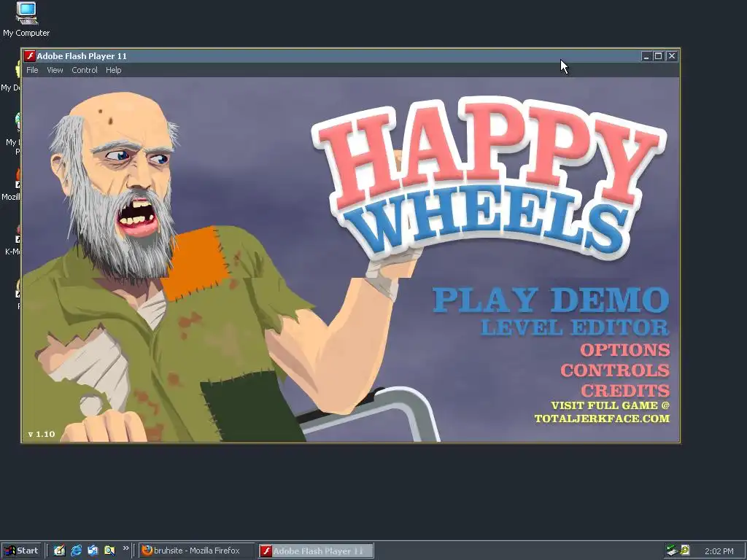Screen dimensions: 747x560
Task: Click the 2:02 PM taskbar clock
Action: [x=719, y=551]
